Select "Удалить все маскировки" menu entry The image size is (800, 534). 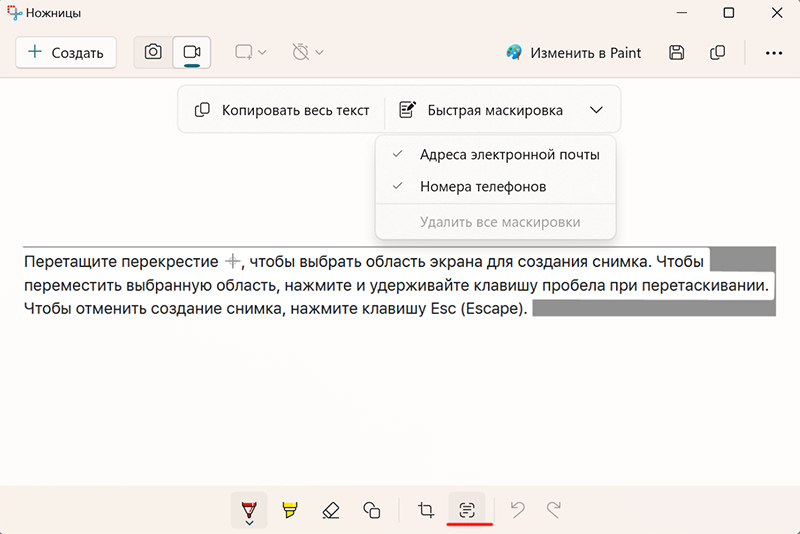[x=500, y=222]
